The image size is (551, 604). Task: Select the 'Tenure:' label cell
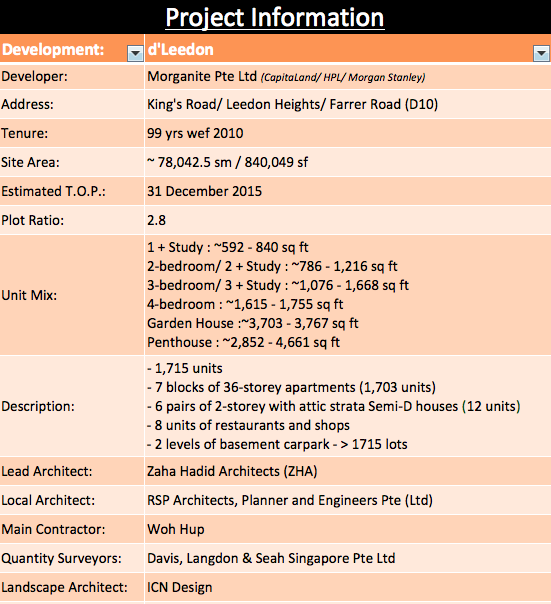(x=72, y=133)
